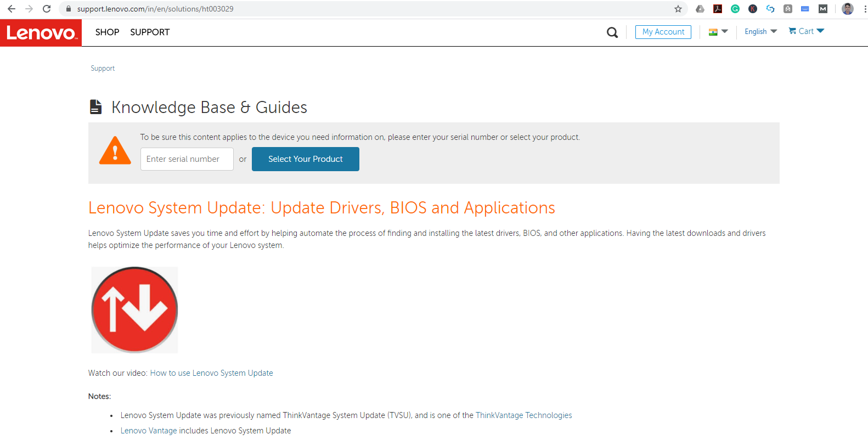Click the Cart shopping icon
Image resolution: width=868 pixels, height=440 pixels.
pos(792,31)
